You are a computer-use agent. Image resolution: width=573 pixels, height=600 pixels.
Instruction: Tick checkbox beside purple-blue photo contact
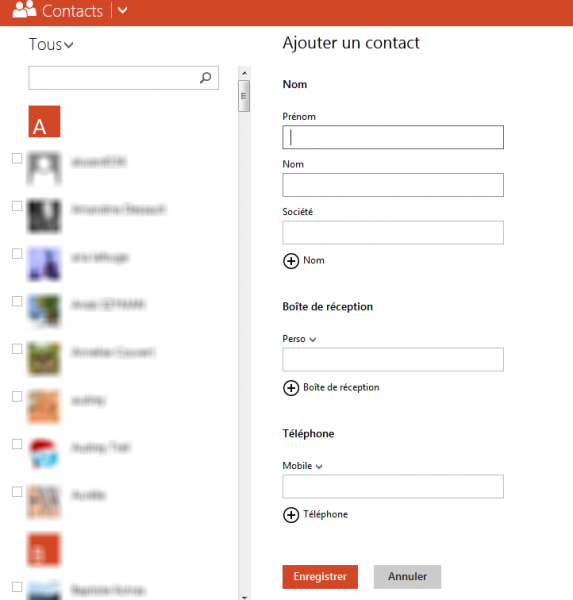click(17, 253)
